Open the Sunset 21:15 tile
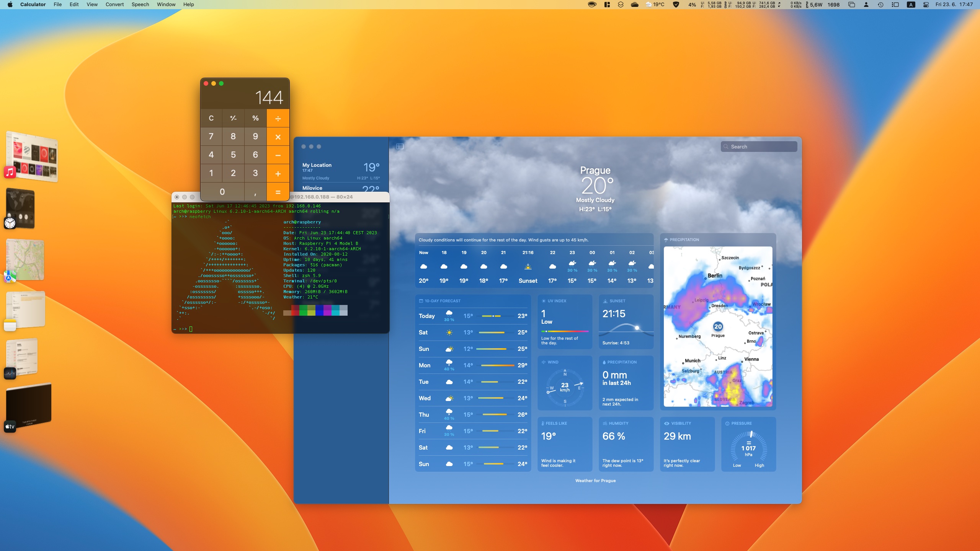The height and width of the screenshot is (551, 980). (x=626, y=321)
